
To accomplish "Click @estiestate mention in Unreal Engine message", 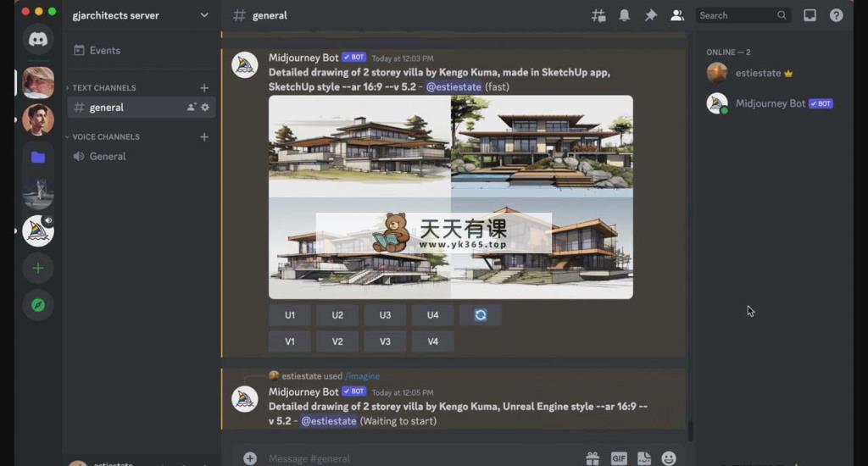I will (329, 421).
